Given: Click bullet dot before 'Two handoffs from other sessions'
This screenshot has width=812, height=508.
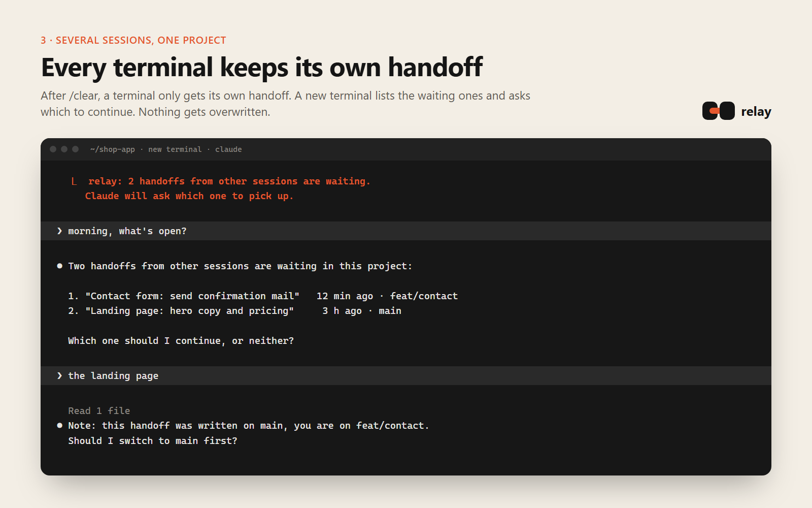Looking at the screenshot, I should 59,266.
